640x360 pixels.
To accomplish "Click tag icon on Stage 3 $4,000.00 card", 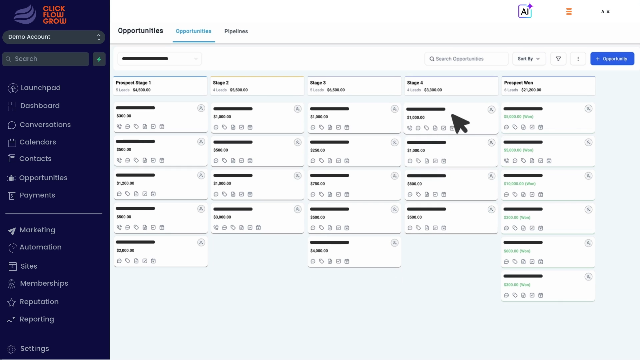I will (x=321, y=261).
